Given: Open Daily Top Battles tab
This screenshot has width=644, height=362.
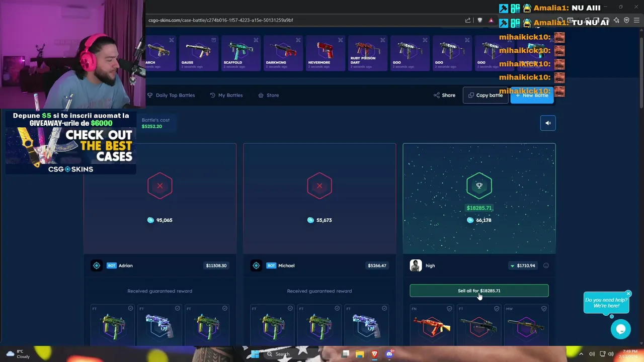Looking at the screenshot, I should tap(171, 95).
